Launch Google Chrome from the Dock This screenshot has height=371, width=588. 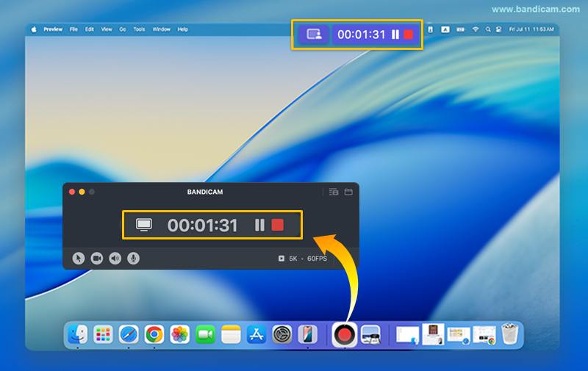[154, 335]
